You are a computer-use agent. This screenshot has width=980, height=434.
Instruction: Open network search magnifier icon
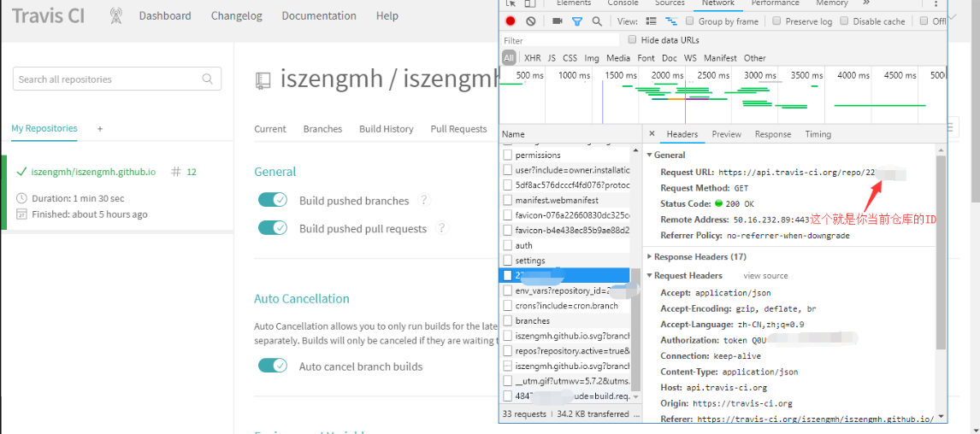click(597, 21)
